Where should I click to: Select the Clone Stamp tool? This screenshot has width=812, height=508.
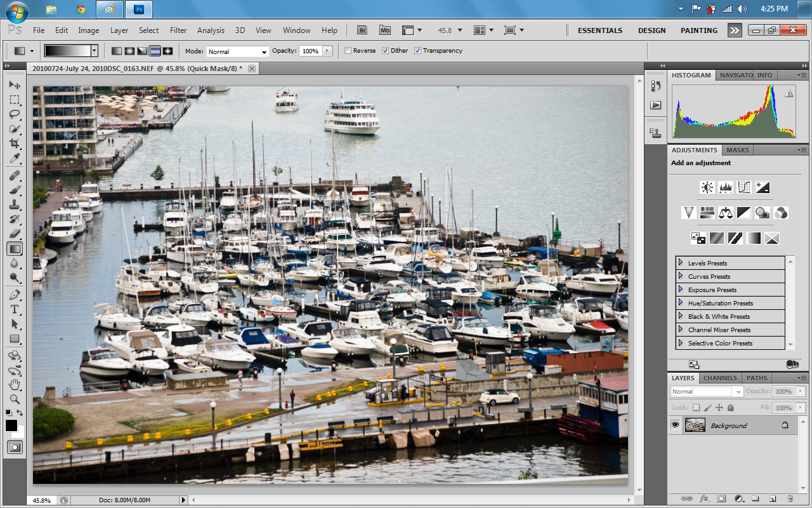[x=15, y=204]
